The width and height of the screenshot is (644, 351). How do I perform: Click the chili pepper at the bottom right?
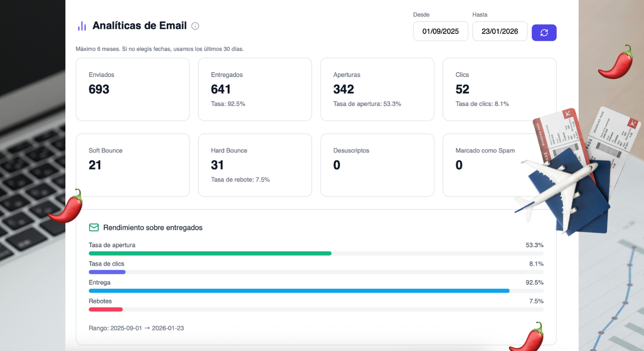click(x=527, y=337)
